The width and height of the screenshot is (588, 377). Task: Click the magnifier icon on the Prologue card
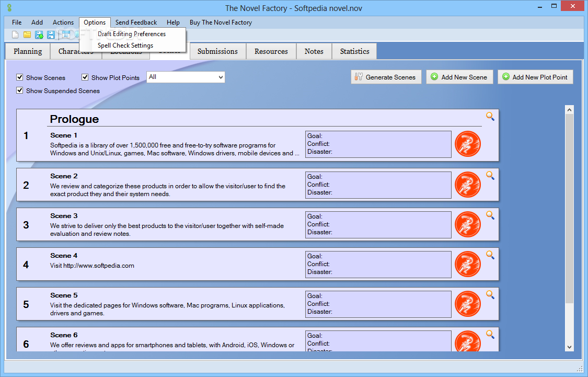click(x=490, y=116)
